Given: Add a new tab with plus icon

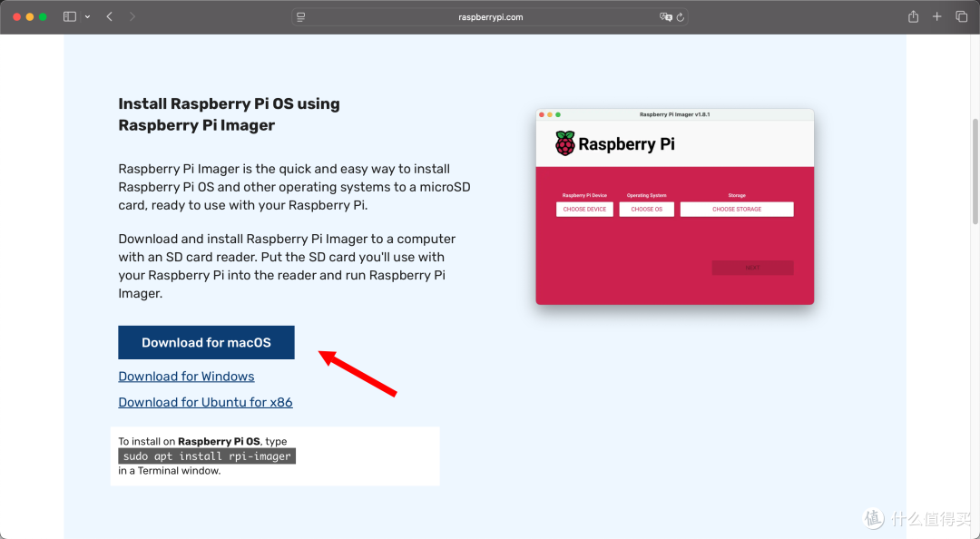Looking at the screenshot, I should click(x=936, y=17).
